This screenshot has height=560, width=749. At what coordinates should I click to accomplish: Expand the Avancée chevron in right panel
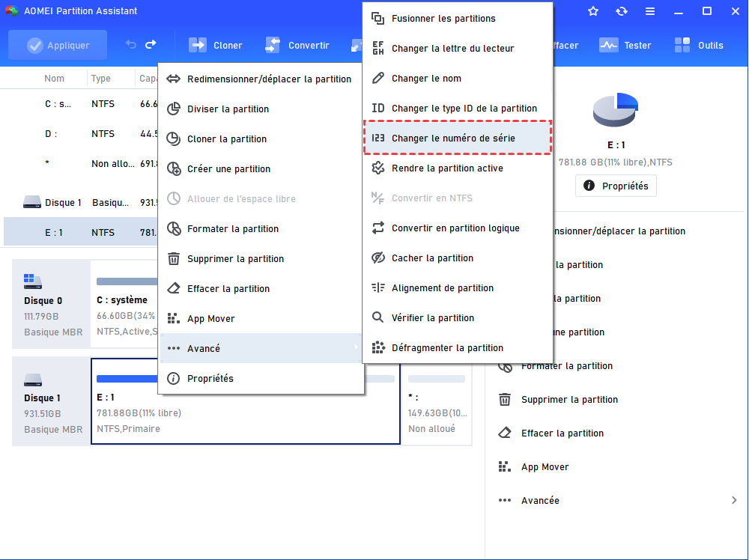click(734, 500)
